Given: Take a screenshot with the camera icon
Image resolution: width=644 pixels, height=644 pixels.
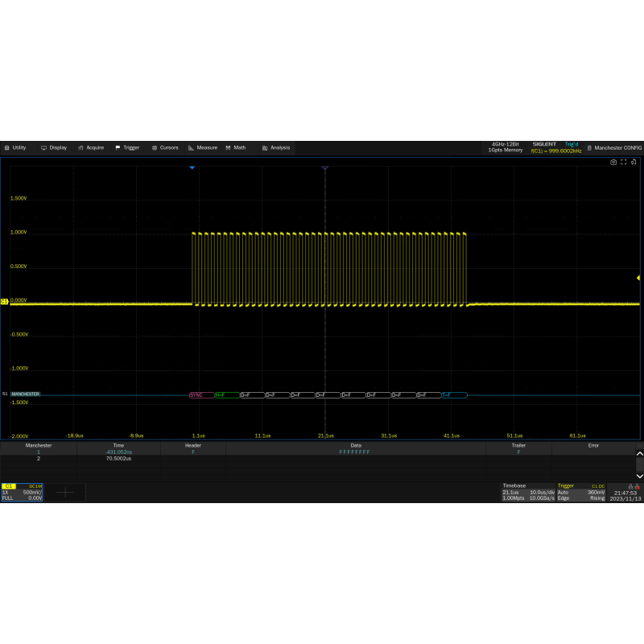Looking at the screenshot, I should click(x=613, y=162).
